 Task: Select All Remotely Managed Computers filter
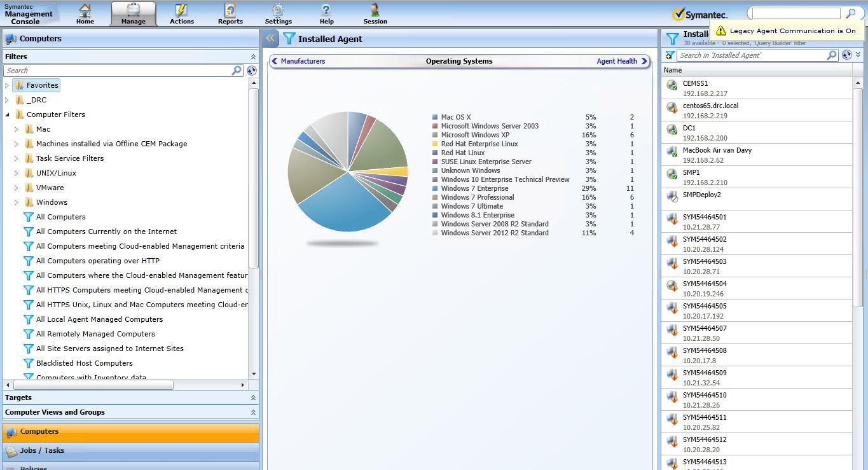pyautogui.click(x=95, y=334)
